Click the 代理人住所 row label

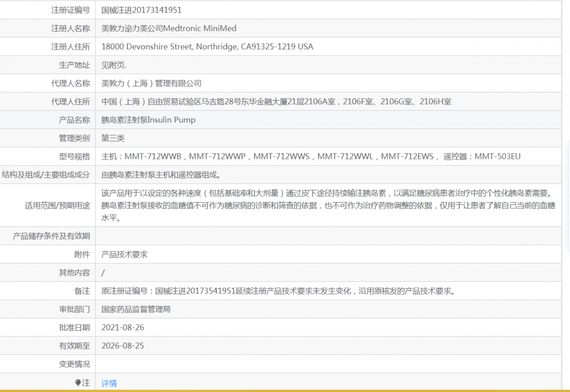70,102
